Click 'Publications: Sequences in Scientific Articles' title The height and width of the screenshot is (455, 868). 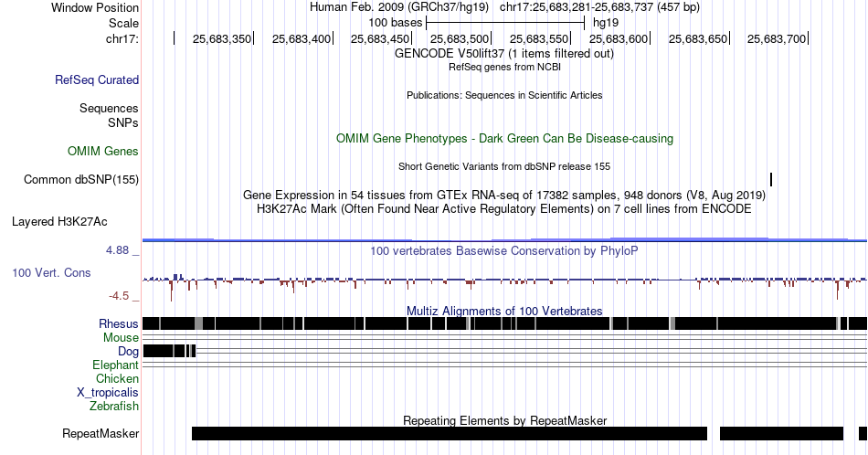[504, 95]
